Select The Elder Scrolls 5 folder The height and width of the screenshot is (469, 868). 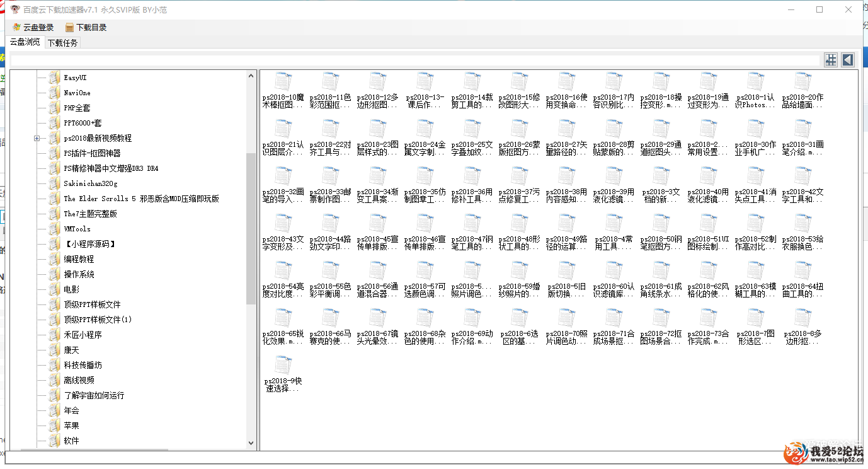(x=141, y=199)
